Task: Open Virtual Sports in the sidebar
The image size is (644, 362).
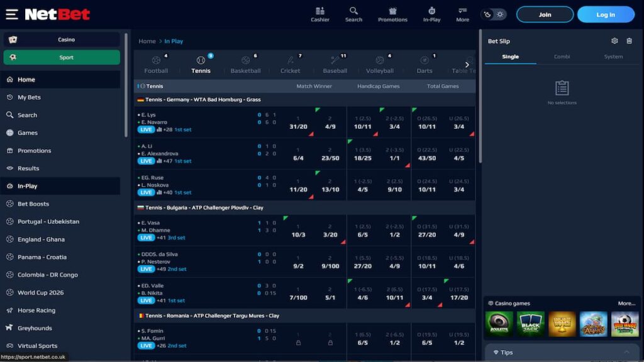Action: point(60,346)
